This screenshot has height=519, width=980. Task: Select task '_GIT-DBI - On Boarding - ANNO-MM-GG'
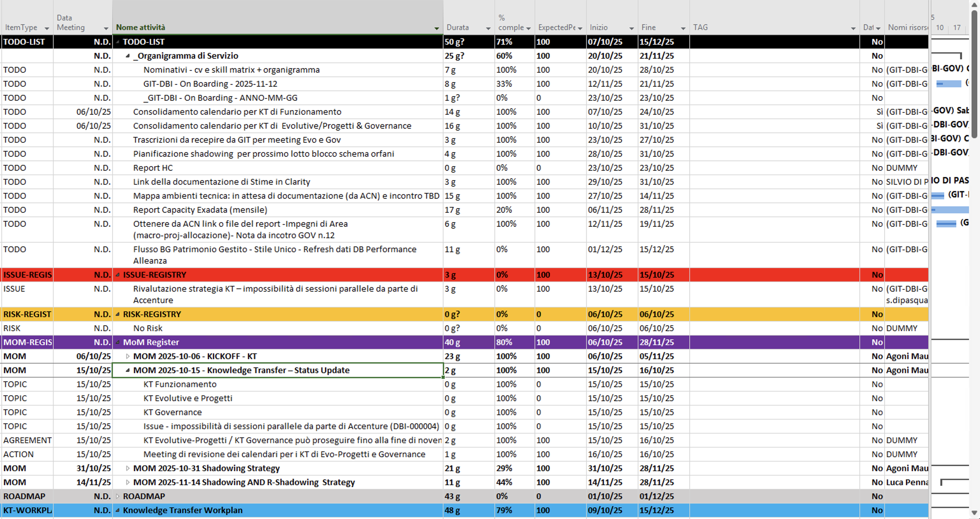pos(220,98)
